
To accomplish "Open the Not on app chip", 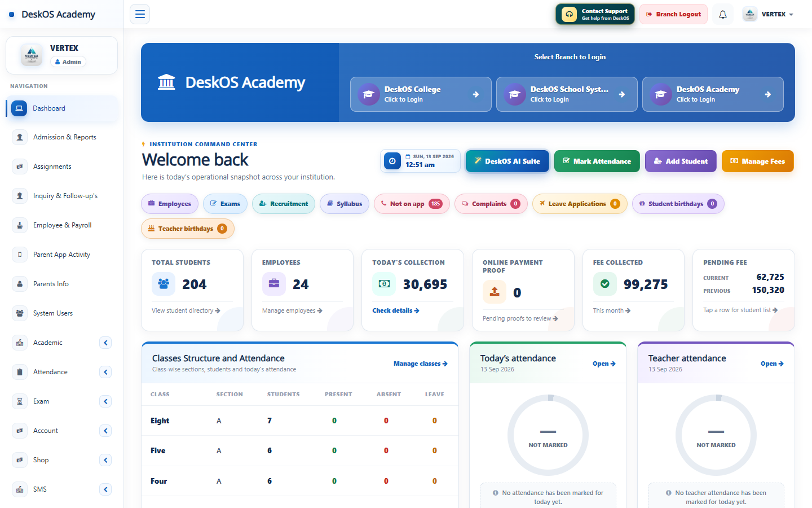I will (x=412, y=204).
